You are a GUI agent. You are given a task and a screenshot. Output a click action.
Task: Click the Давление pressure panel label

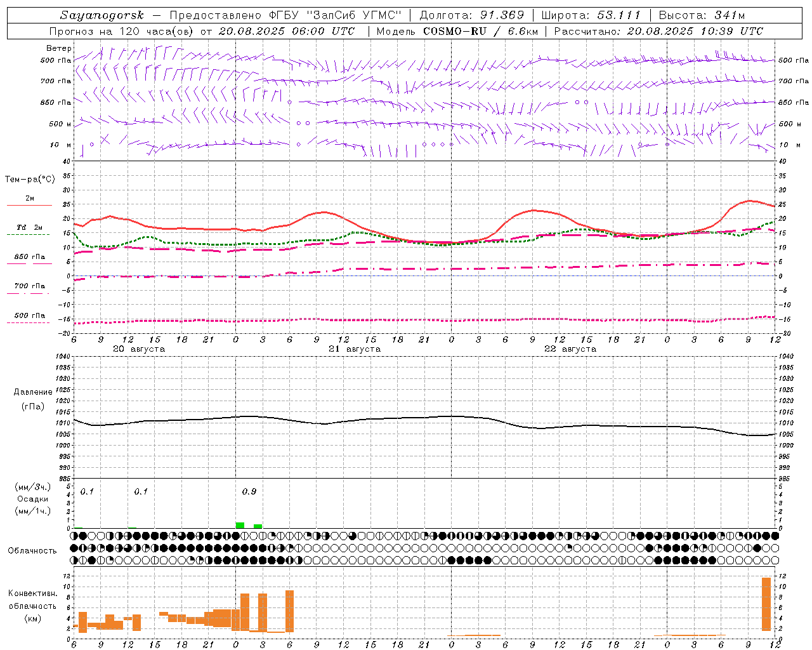point(33,392)
